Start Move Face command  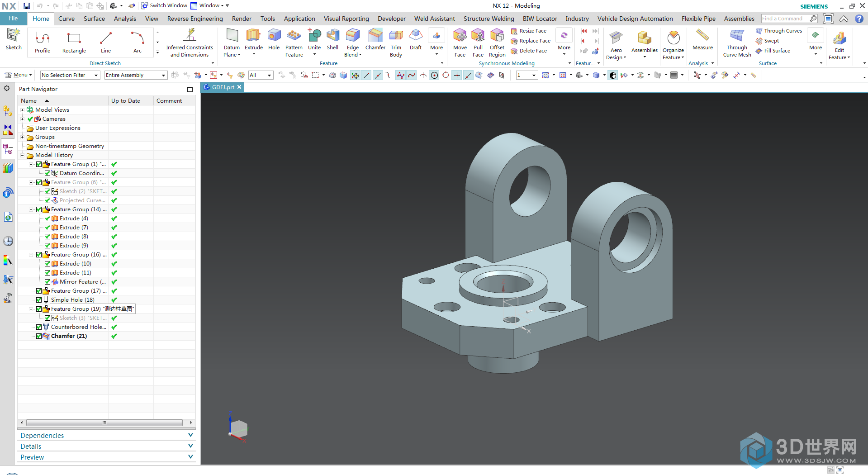tap(460, 43)
